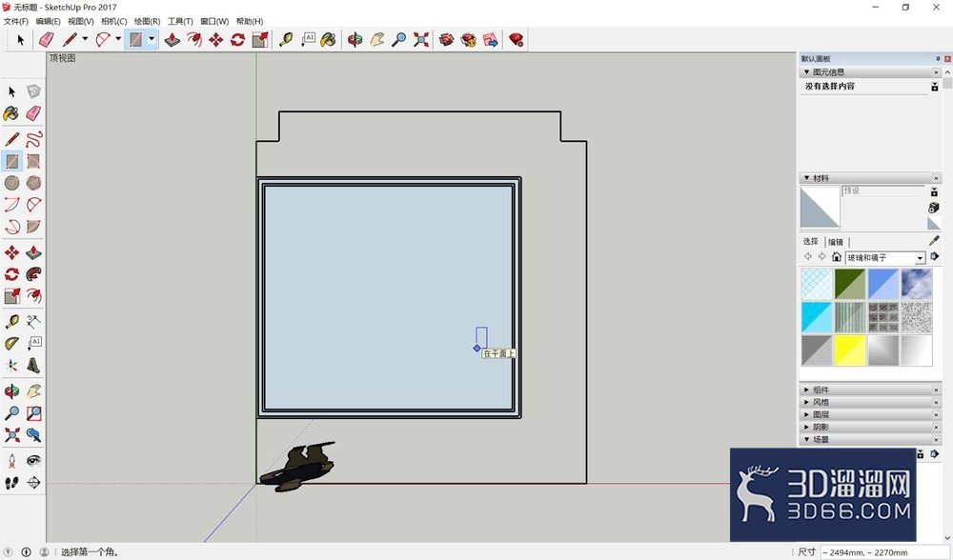Pick the dark green material swatch
This screenshot has width=953, height=560.
[x=850, y=284]
